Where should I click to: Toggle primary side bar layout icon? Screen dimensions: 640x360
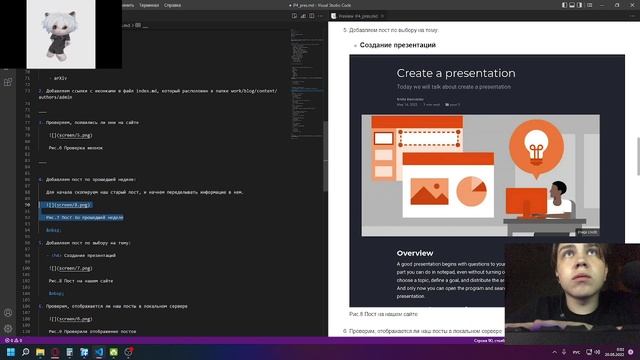tap(564, 5)
